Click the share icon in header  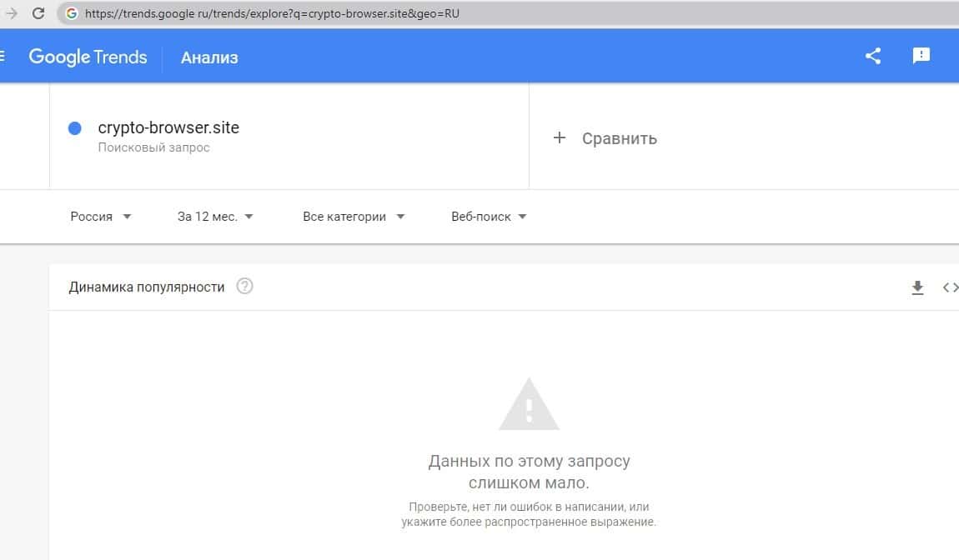tap(873, 57)
